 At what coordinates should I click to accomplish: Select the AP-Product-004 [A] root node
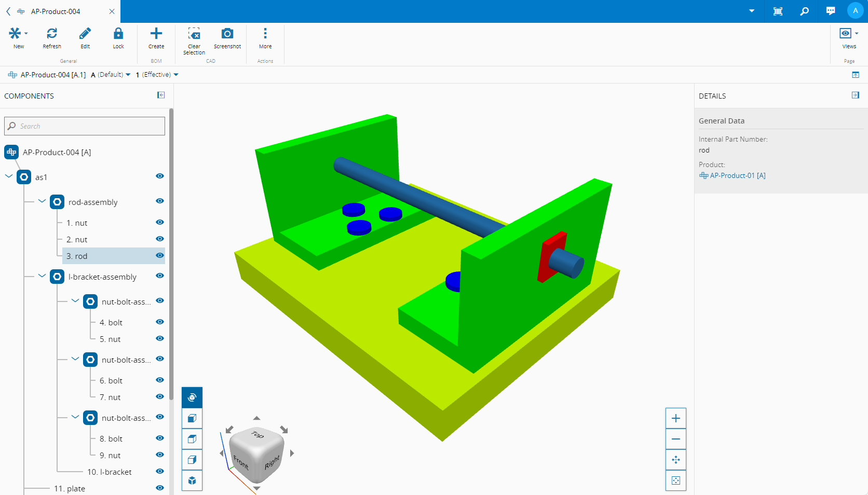point(57,152)
